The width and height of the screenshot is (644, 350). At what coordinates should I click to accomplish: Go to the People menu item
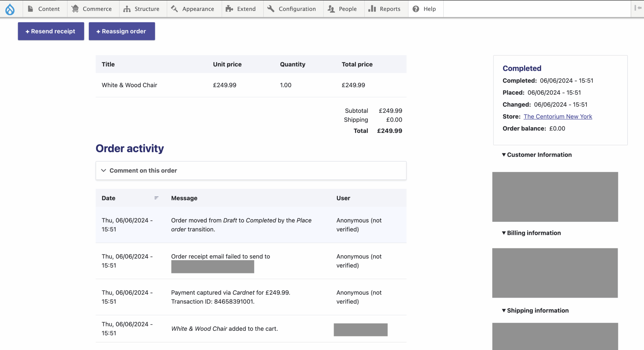344,9
